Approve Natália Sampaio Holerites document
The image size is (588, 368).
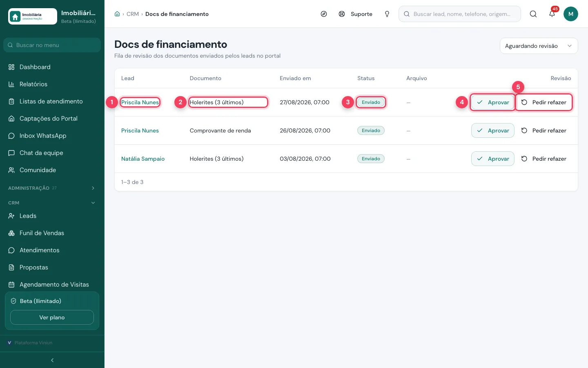point(493,159)
